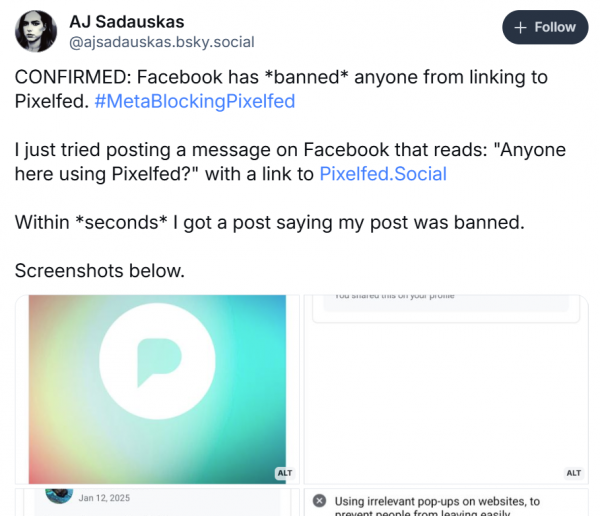Open AJ Sadauskas profile avatar
Viewport: 600px width, 516px height.
point(36,31)
